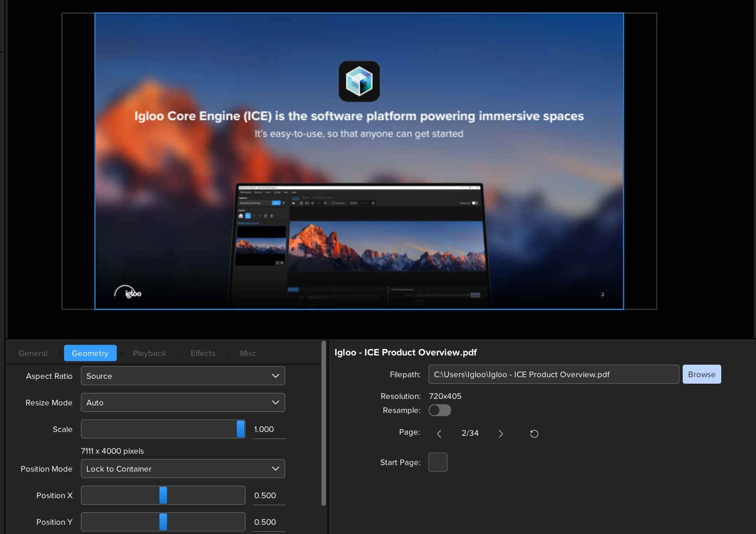
Task: Click the Scale value field
Action: click(268, 429)
